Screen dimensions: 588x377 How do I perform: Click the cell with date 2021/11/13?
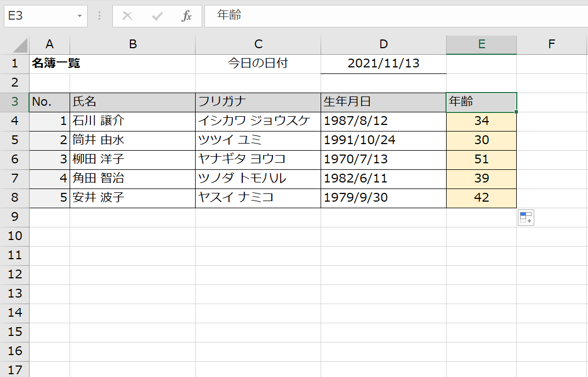pos(384,64)
